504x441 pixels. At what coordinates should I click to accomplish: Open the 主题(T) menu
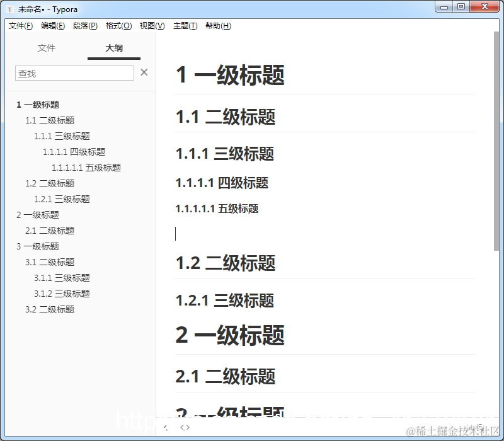(x=185, y=26)
